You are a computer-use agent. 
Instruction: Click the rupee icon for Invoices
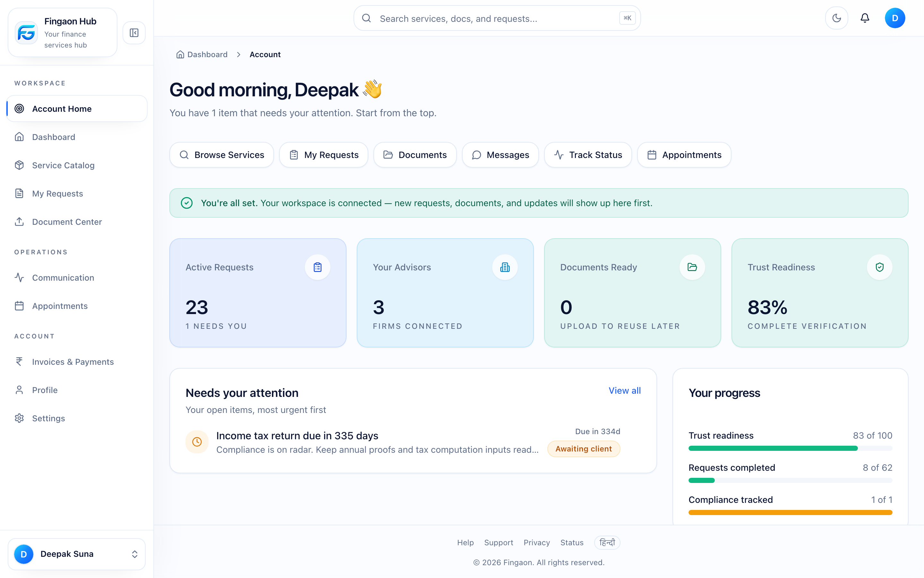[19, 362]
